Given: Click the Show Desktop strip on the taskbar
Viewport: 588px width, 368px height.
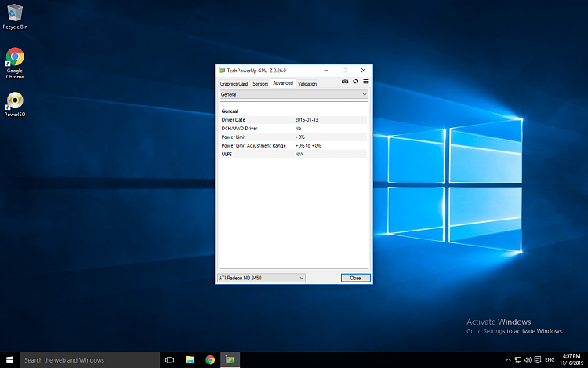Looking at the screenshot, I should (x=586, y=359).
